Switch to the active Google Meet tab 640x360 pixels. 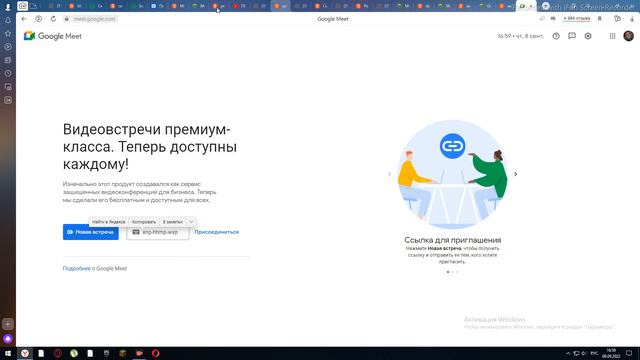(526, 6)
